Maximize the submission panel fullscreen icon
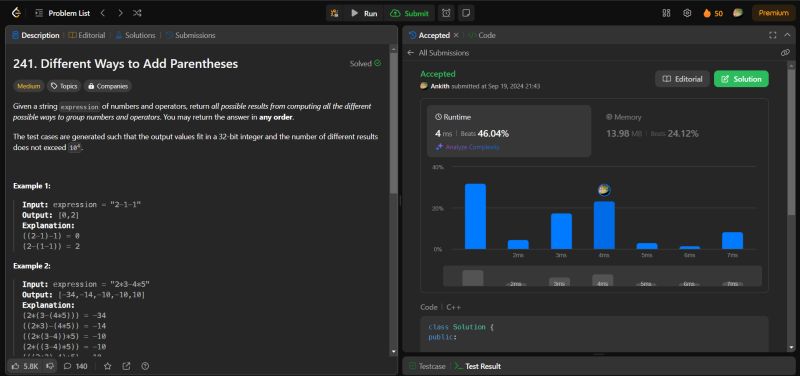Image resolution: width=800 pixels, height=376 pixels. point(772,35)
